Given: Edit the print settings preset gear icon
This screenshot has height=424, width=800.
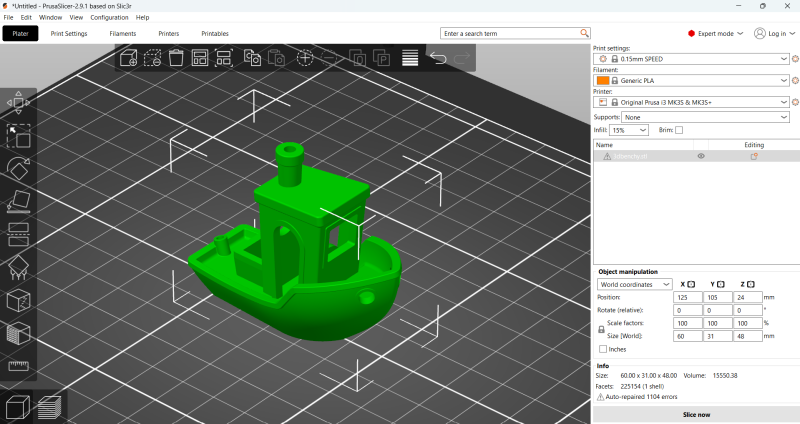Looking at the screenshot, I should 795,59.
